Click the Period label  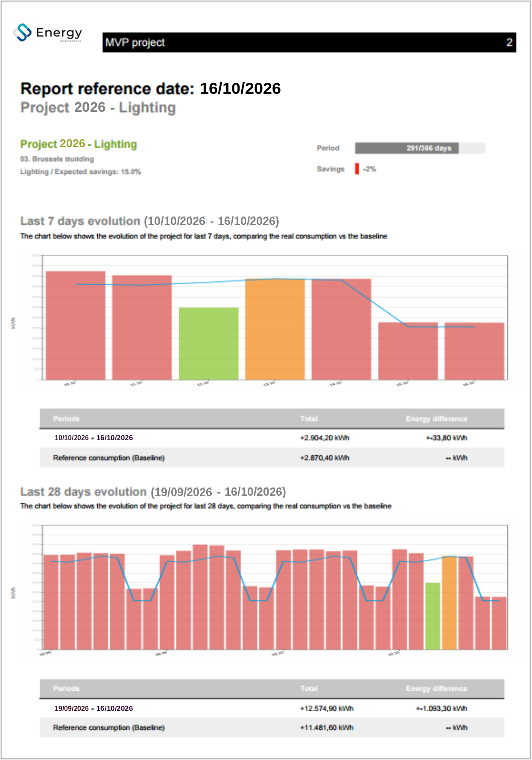click(x=328, y=148)
